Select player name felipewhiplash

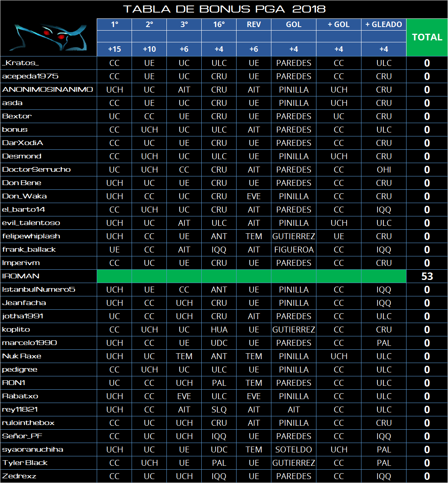31,236
